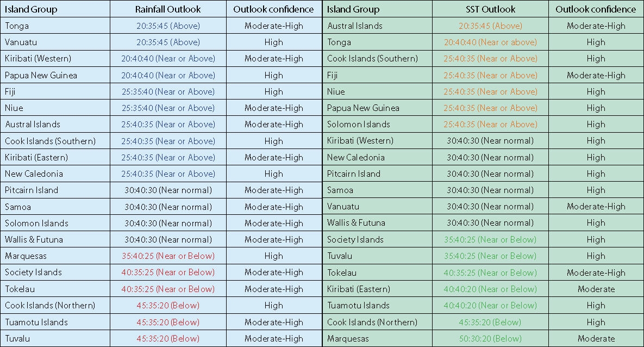Click Tuvalu in the rainfall table
Screen dimensions: 644x347
pyautogui.click(x=17, y=338)
